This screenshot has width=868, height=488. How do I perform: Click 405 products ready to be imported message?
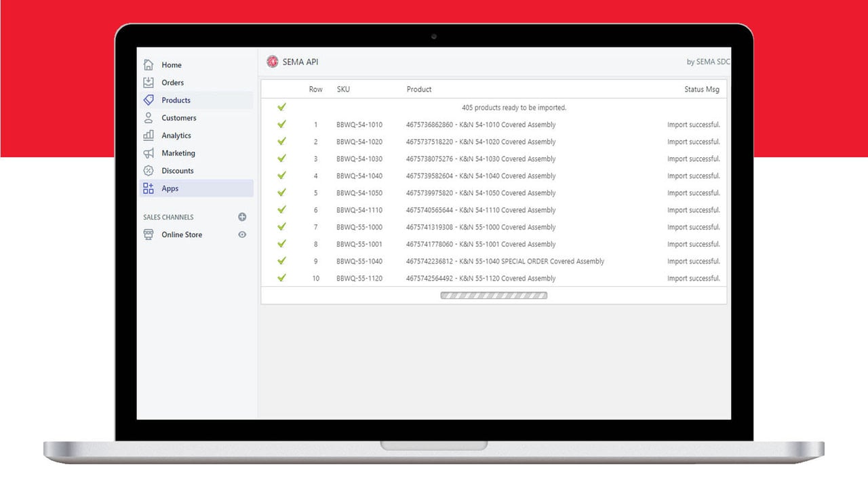coord(514,108)
